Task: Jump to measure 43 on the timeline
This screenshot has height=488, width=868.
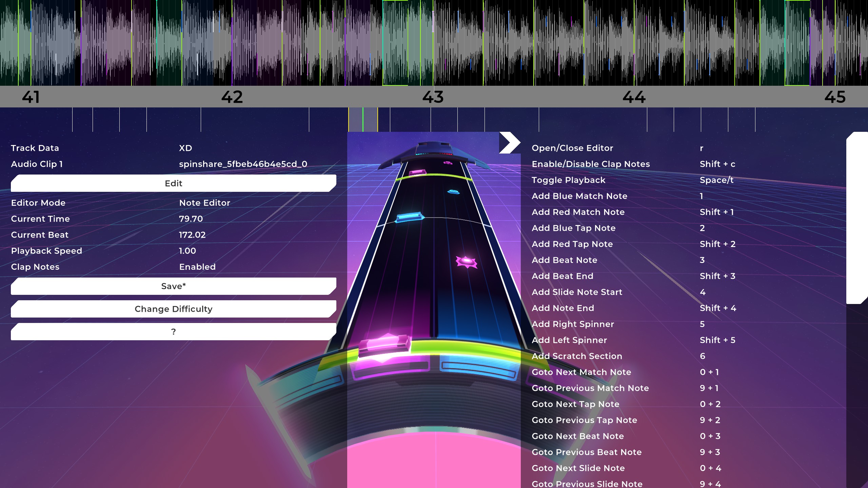Action: pos(433,97)
